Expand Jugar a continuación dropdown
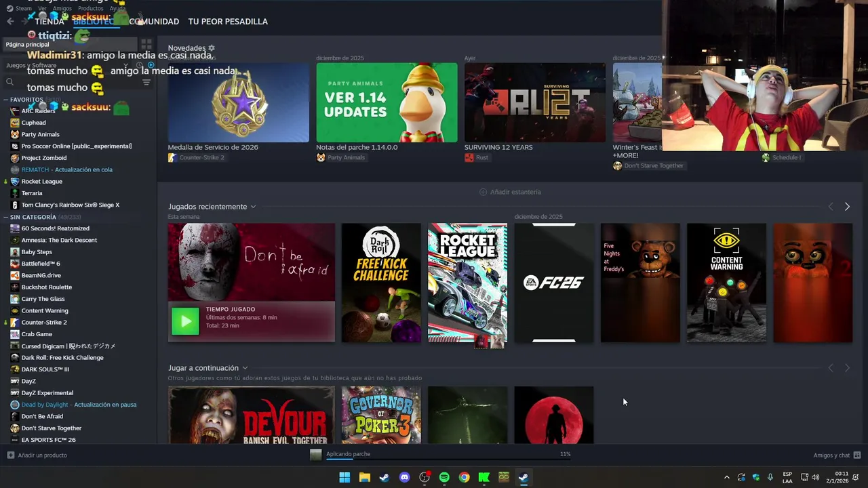 click(245, 368)
